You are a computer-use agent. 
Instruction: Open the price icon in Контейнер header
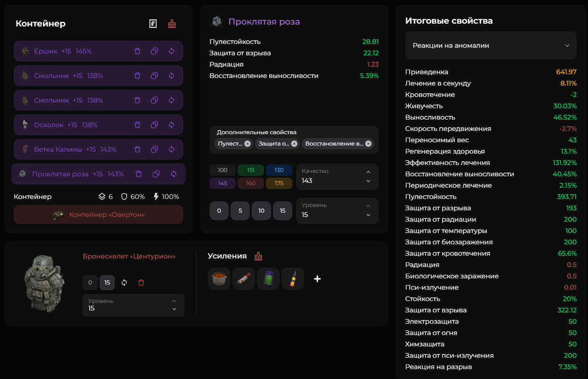coord(153,24)
